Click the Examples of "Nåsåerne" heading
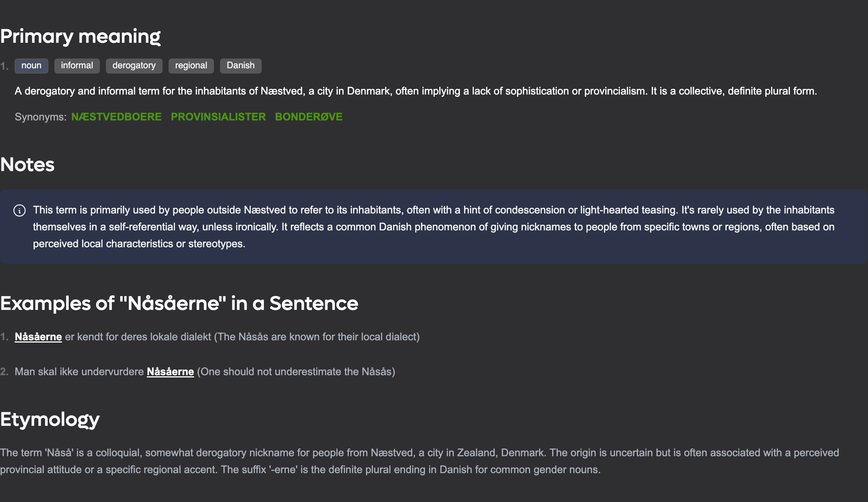This screenshot has height=502, width=868. pyautogui.click(x=179, y=303)
